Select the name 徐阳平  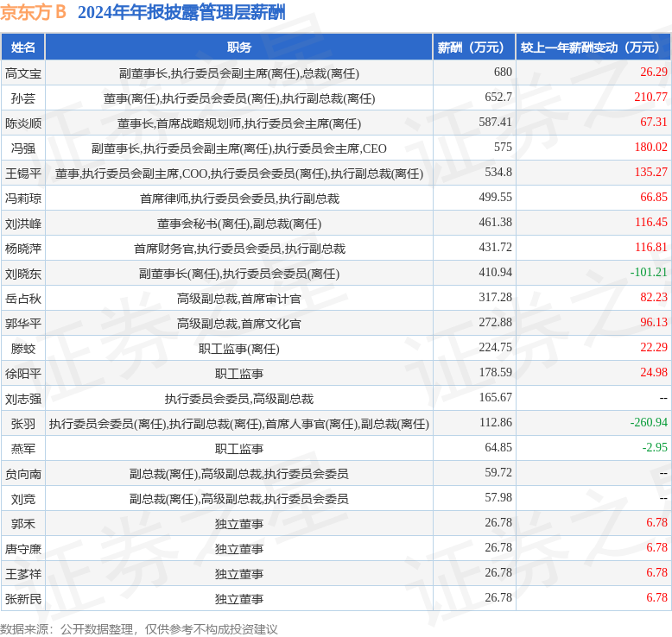coord(23,374)
